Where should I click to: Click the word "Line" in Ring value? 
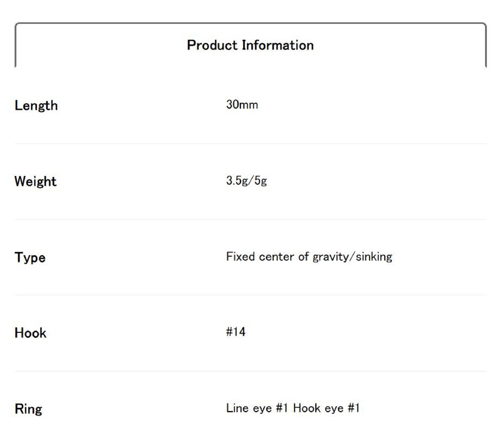[237, 408]
